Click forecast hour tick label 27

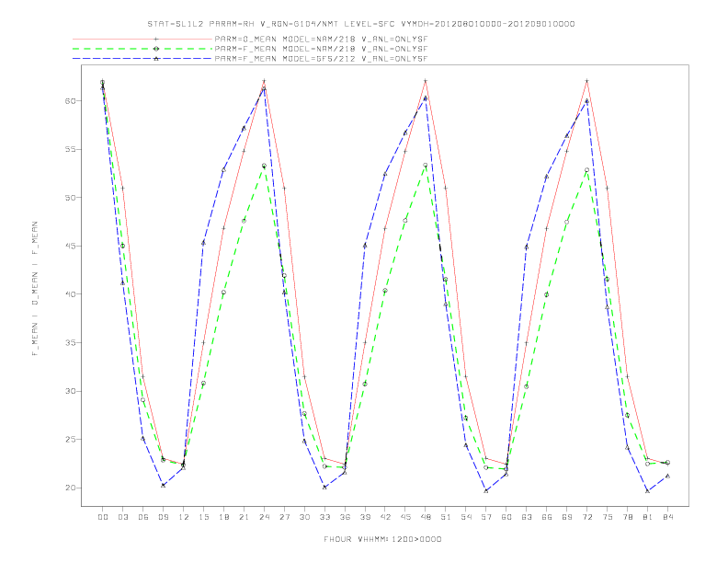284,517
